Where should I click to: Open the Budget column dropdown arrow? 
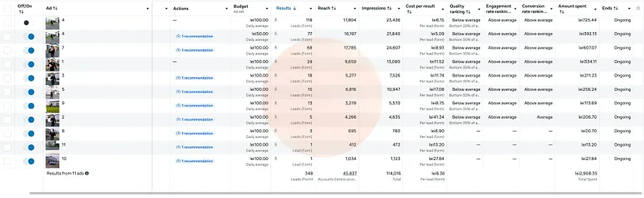[267, 9]
